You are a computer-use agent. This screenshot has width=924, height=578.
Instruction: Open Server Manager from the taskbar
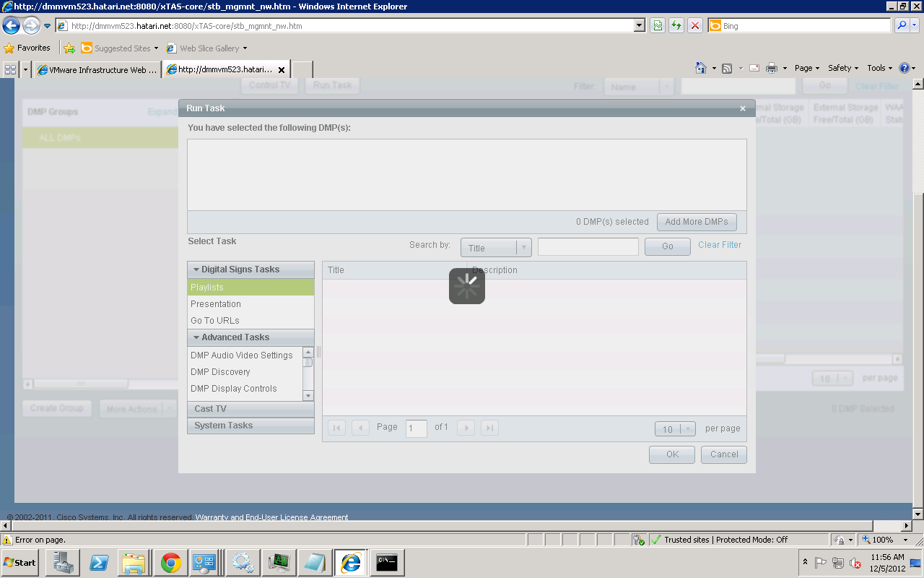point(63,562)
